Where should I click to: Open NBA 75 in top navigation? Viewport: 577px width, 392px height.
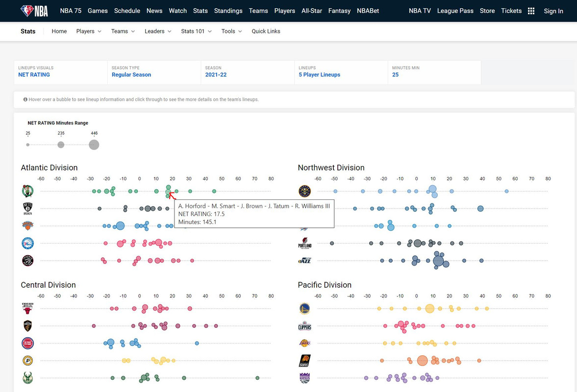click(x=71, y=11)
